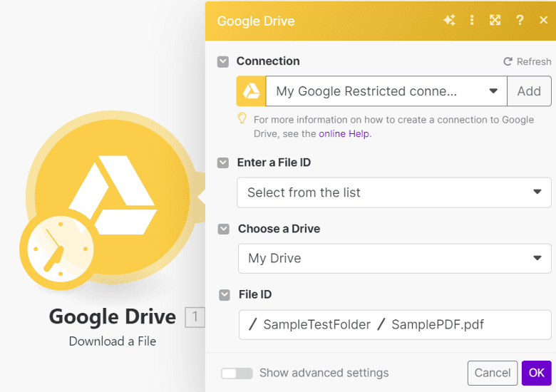Viewport: 556px width, 392px height.
Task: Click the AI sparkle icon in header
Action: tap(449, 21)
